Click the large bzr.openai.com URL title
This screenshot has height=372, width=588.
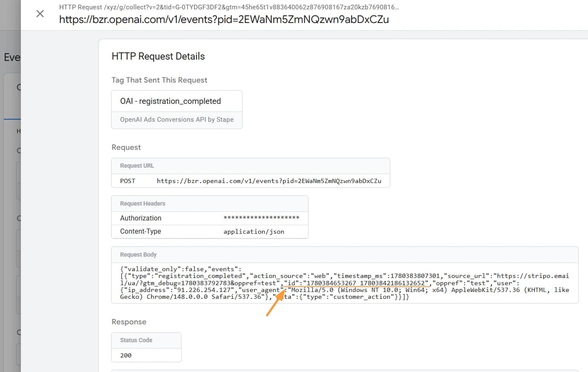(x=224, y=19)
